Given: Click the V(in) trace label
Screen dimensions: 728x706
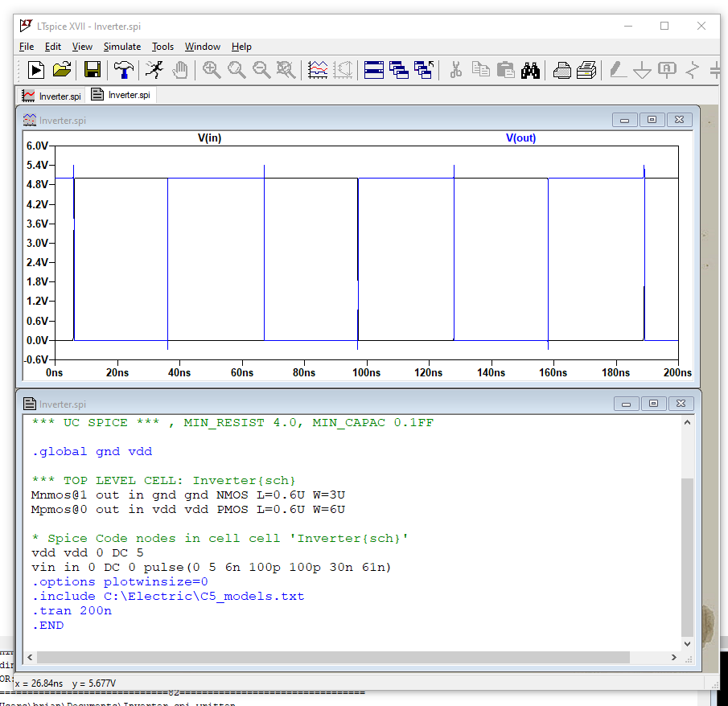Looking at the screenshot, I should (x=209, y=138).
